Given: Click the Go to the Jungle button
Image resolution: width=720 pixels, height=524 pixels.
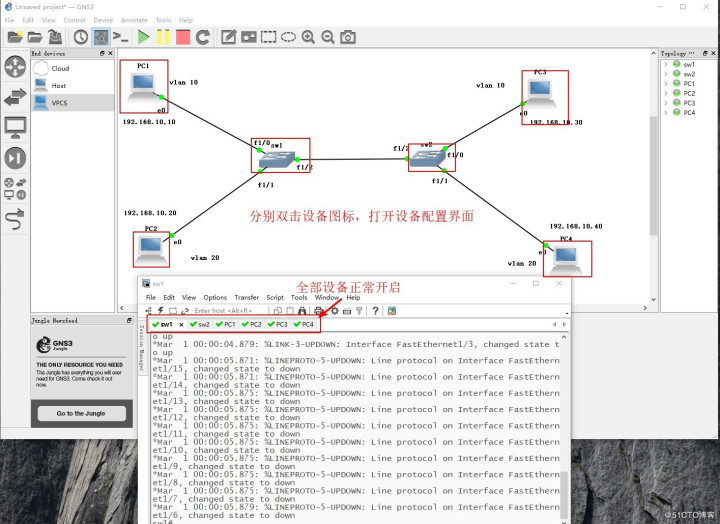Looking at the screenshot, I should (81, 413).
